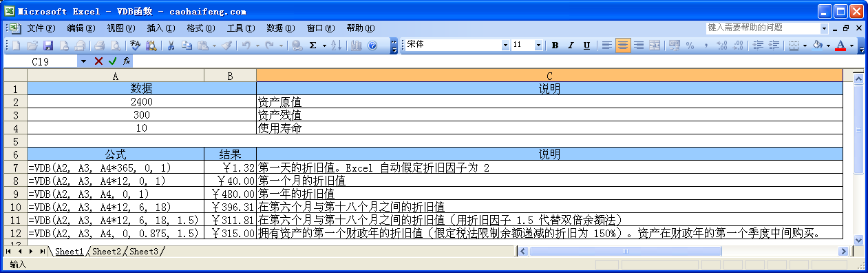Image resolution: width=868 pixels, height=273 pixels.
Task: Toggle Align Right
Action: (639, 45)
